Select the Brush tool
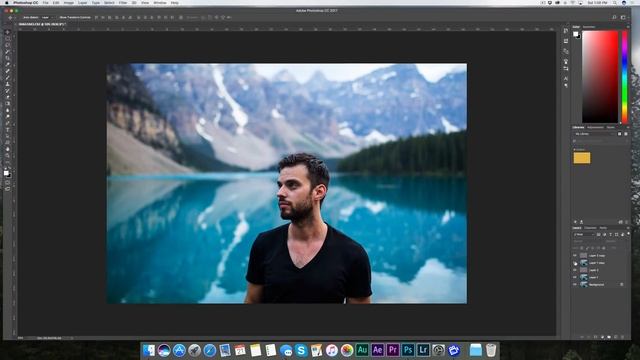640x360 pixels. pyautogui.click(x=8, y=77)
